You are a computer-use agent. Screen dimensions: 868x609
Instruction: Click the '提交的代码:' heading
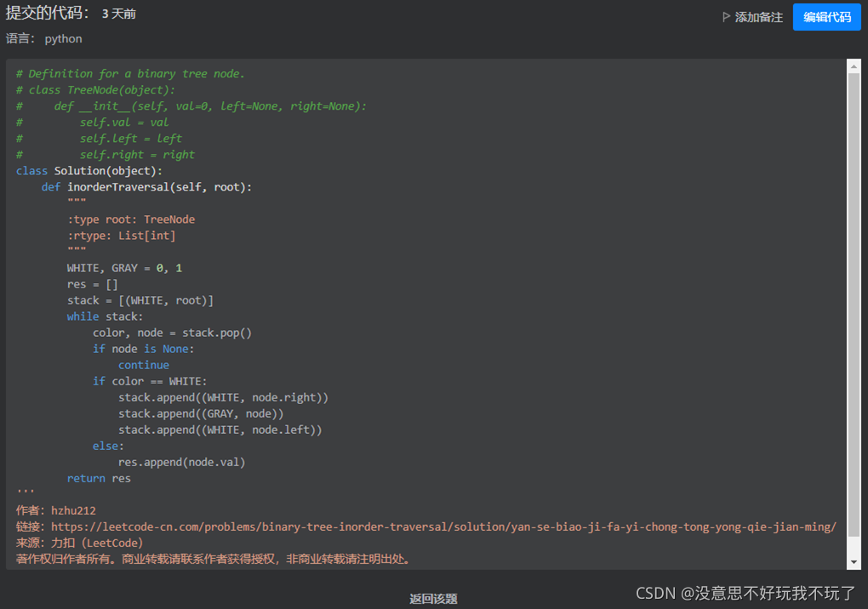point(47,13)
